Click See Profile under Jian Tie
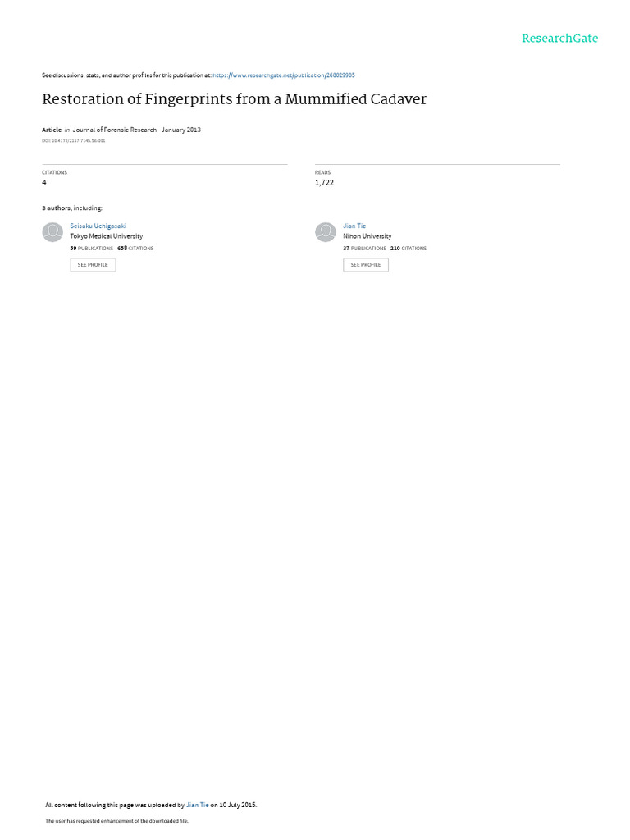This screenshot has width=630, height=840. (x=366, y=265)
